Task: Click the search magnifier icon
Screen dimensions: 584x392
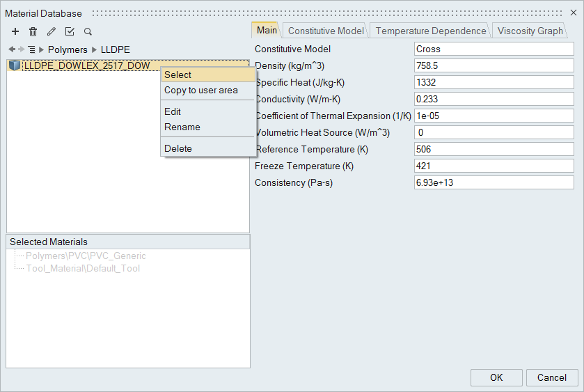Action: 88,32
